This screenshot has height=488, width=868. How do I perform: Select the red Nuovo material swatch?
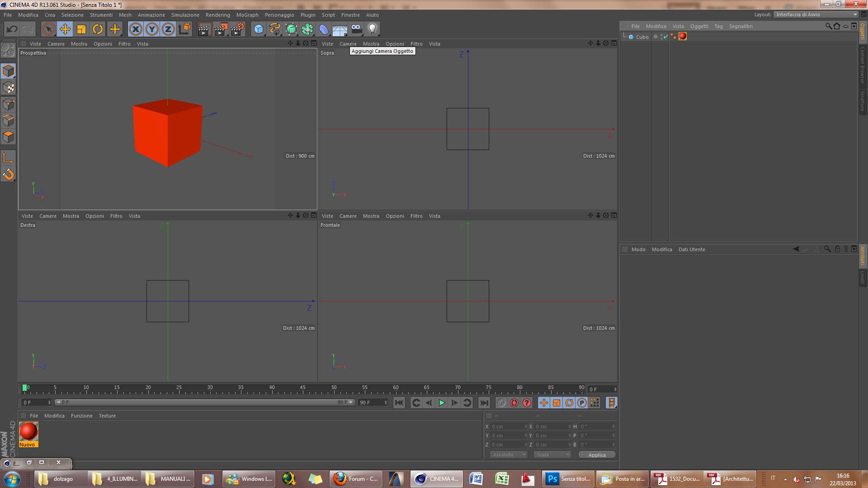coord(28,432)
